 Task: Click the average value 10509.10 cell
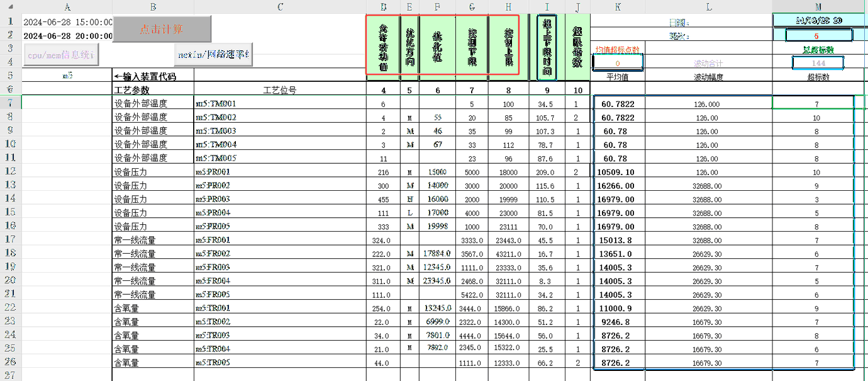coord(618,172)
